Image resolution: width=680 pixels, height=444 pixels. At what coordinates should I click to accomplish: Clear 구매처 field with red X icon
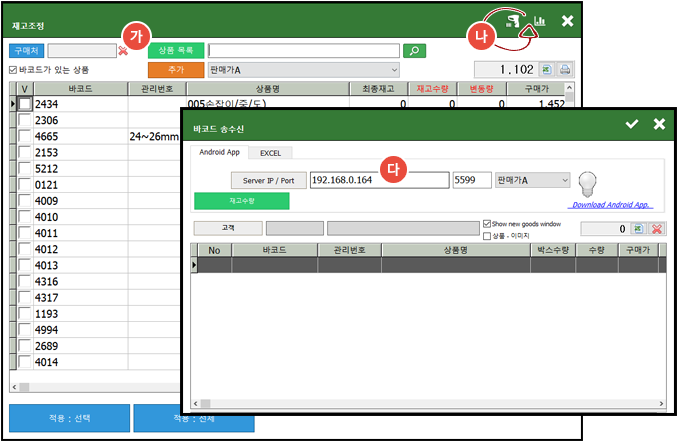point(123,51)
